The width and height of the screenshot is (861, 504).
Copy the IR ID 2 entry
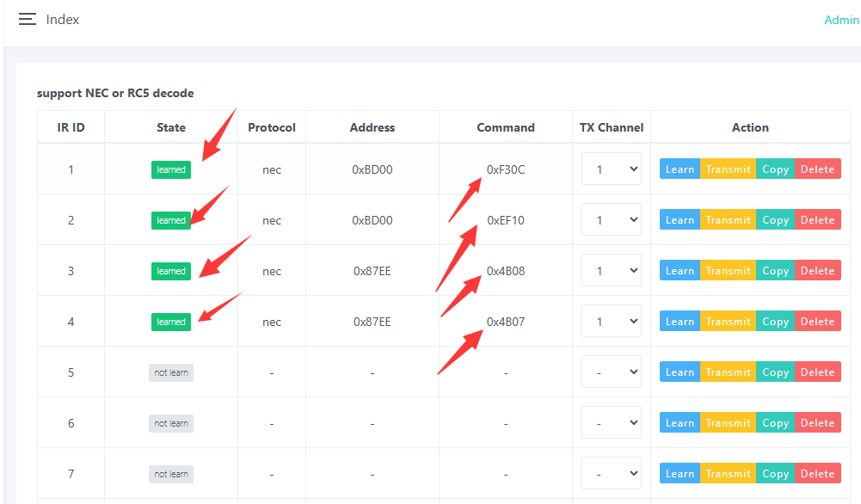click(x=775, y=220)
